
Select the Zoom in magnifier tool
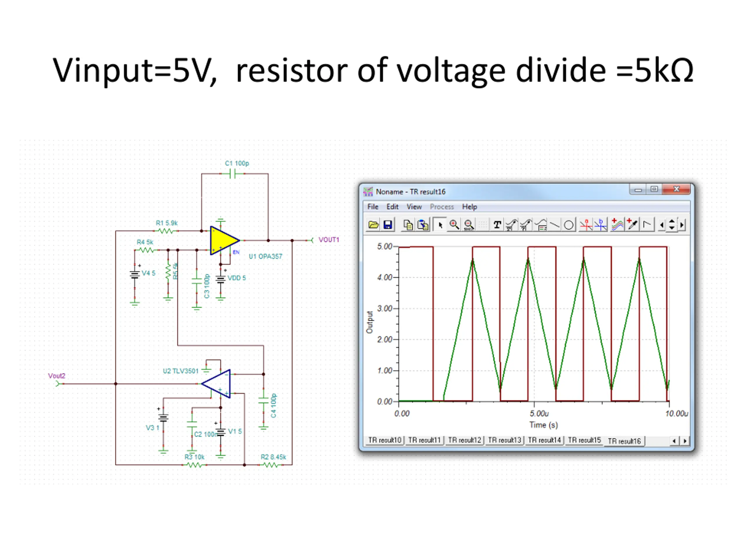454,225
